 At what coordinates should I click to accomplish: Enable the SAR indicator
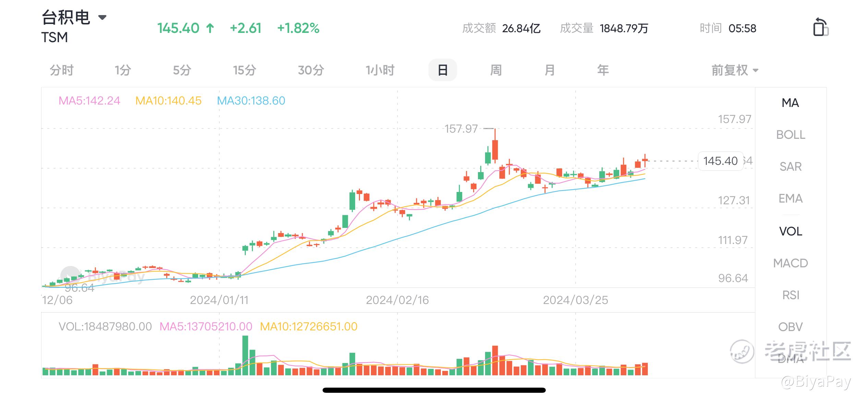tap(791, 167)
